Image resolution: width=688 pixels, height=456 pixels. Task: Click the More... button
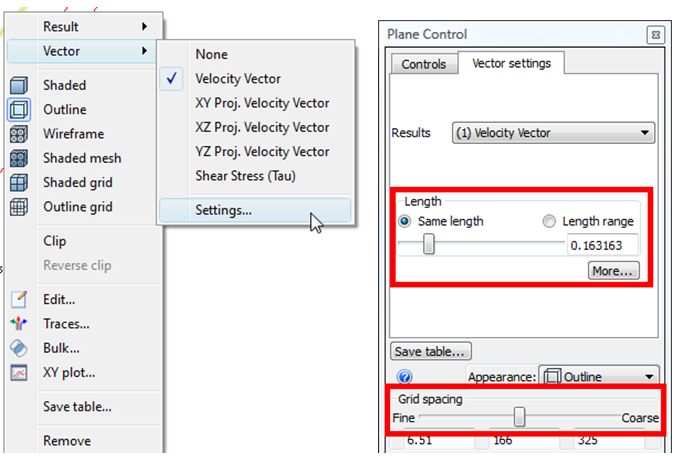(x=612, y=270)
